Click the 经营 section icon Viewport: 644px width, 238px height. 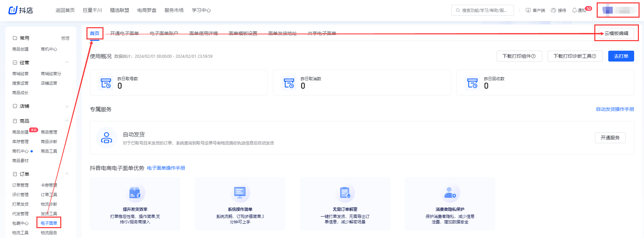[15, 63]
